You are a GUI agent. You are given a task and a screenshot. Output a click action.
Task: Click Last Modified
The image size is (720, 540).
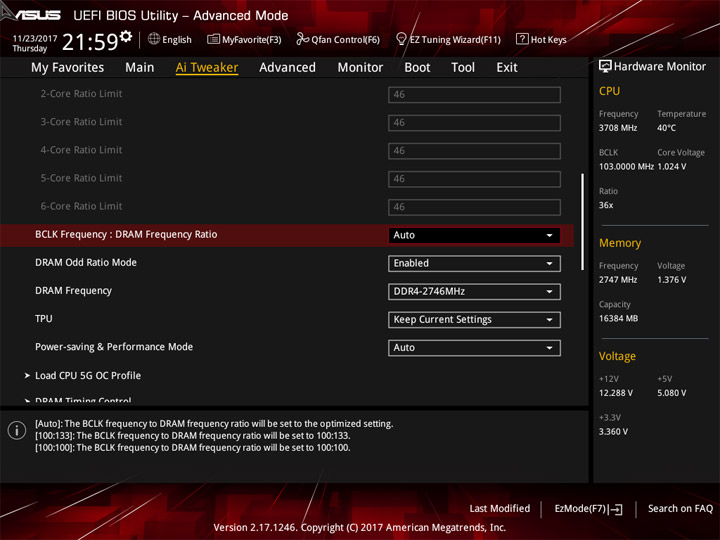click(500, 508)
